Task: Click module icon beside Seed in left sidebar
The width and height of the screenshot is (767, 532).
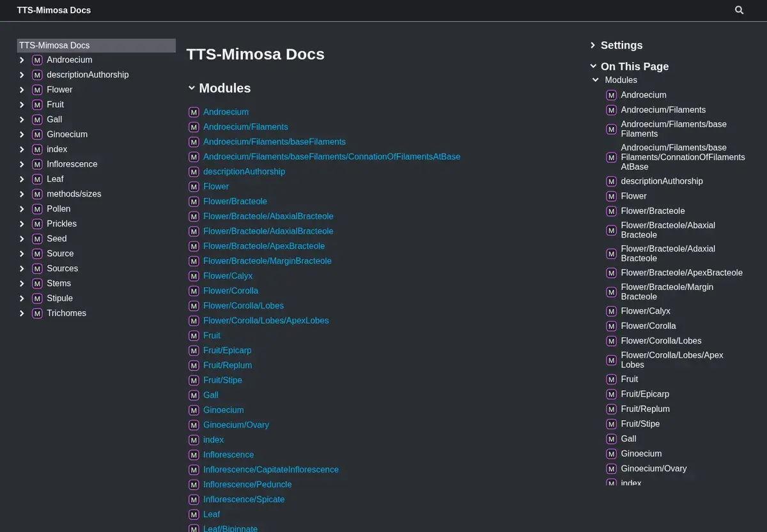Action: (x=37, y=239)
